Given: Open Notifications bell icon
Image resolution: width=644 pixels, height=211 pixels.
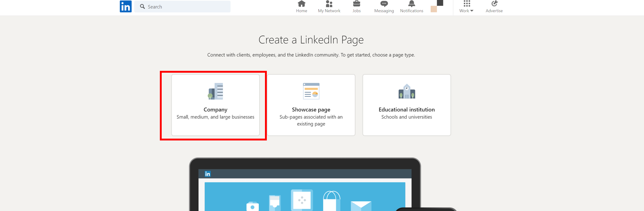Looking at the screenshot, I should tap(412, 4).
